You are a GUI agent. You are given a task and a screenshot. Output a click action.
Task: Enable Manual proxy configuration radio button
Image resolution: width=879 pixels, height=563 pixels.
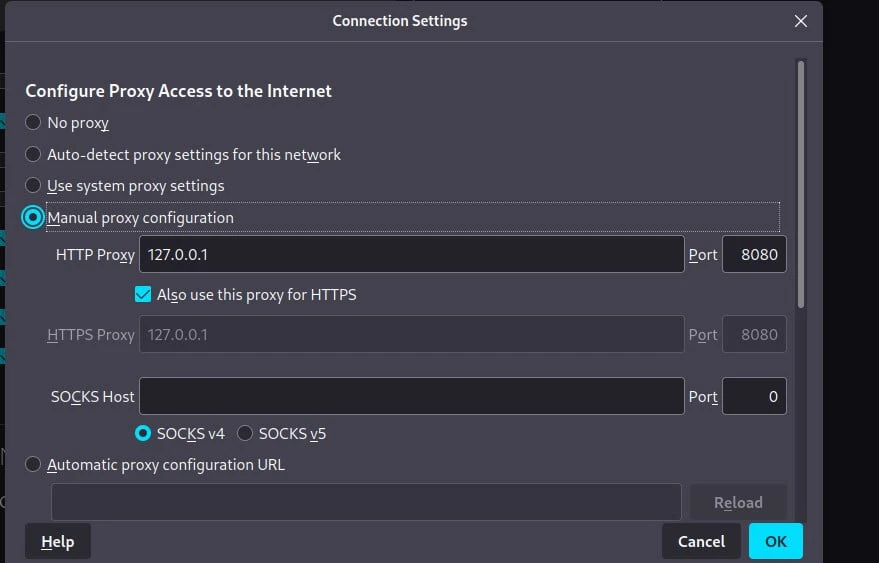pyautogui.click(x=34, y=217)
